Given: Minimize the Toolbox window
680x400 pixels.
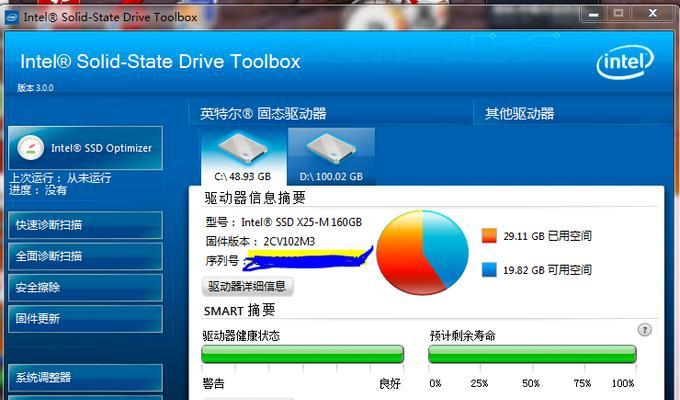Looking at the screenshot, I should point(594,14).
